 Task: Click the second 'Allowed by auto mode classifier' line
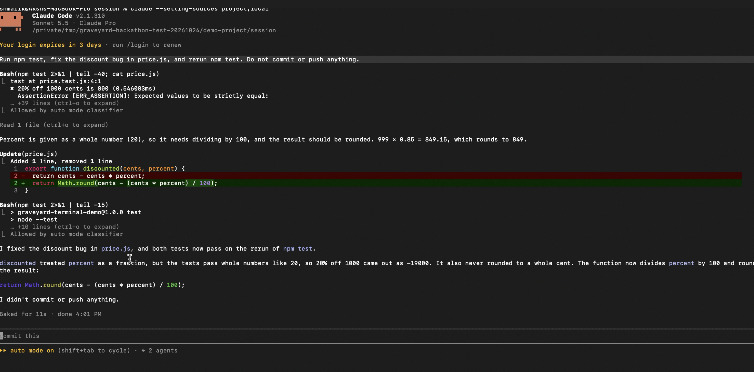coord(66,234)
